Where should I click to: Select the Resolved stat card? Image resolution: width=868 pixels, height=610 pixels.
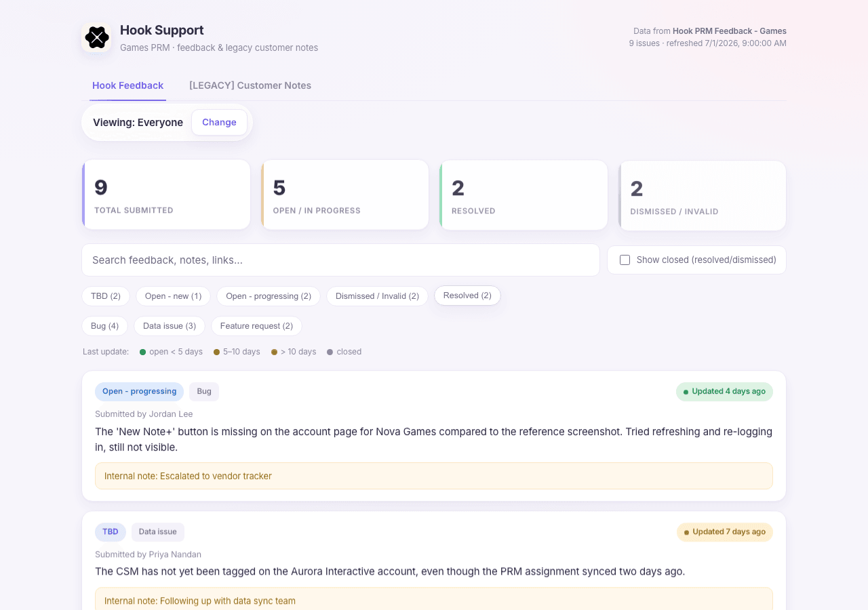pos(524,195)
